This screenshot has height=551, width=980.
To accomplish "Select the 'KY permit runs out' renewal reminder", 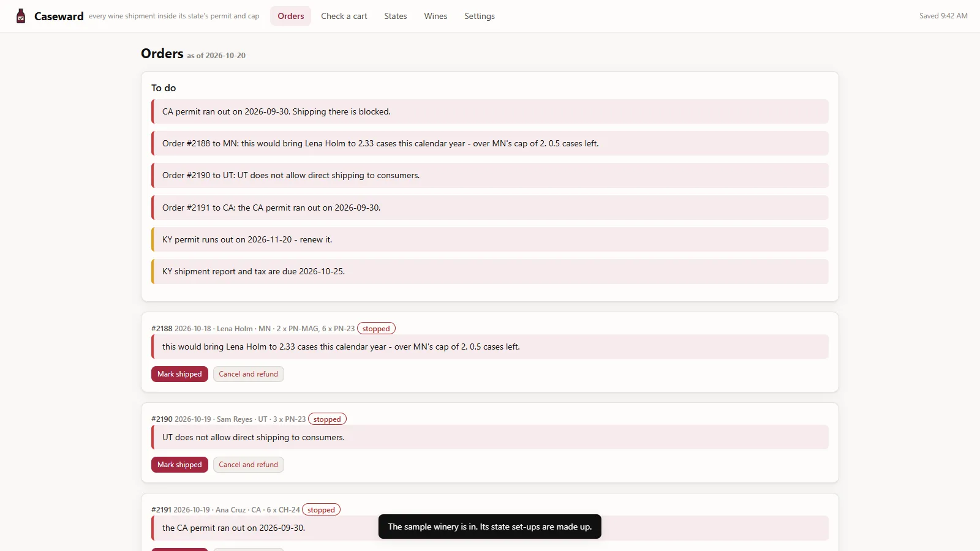I will coord(490,239).
